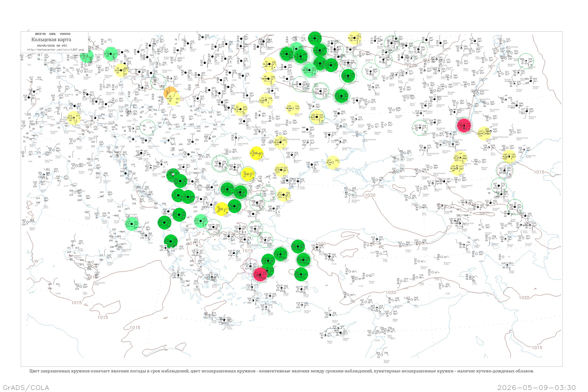Click the legend caption starting "Цвет закрашенных кружков"
Screen dimensions: 588x392
pos(281,371)
